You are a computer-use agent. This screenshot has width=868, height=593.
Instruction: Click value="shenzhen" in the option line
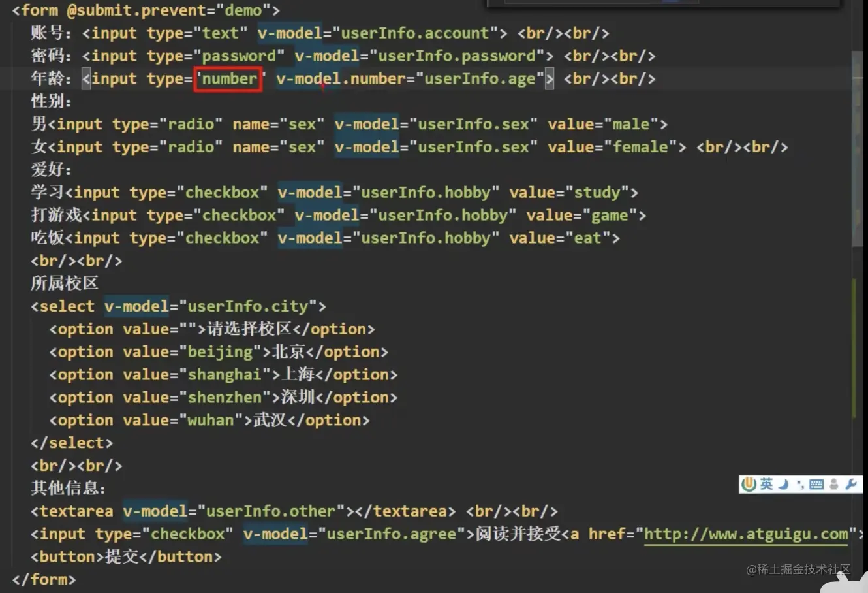coord(197,398)
